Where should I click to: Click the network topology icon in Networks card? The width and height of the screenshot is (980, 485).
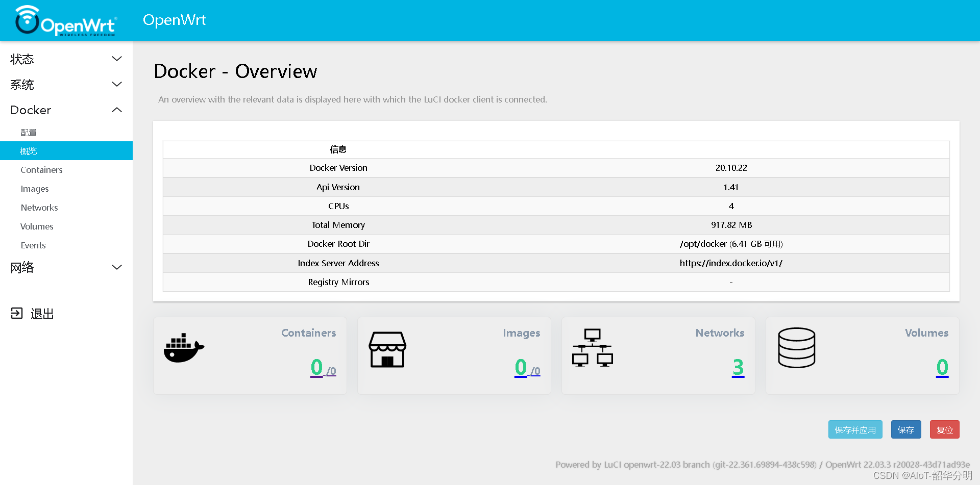(592, 348)
